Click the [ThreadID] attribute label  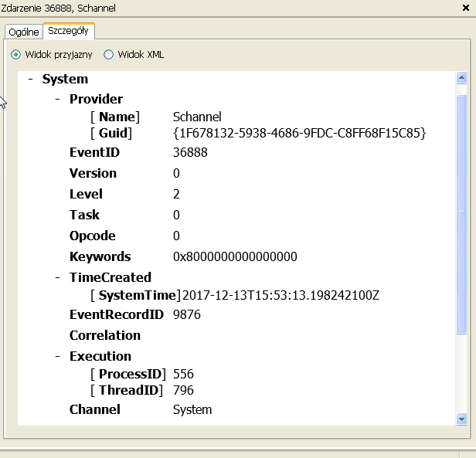127,390
